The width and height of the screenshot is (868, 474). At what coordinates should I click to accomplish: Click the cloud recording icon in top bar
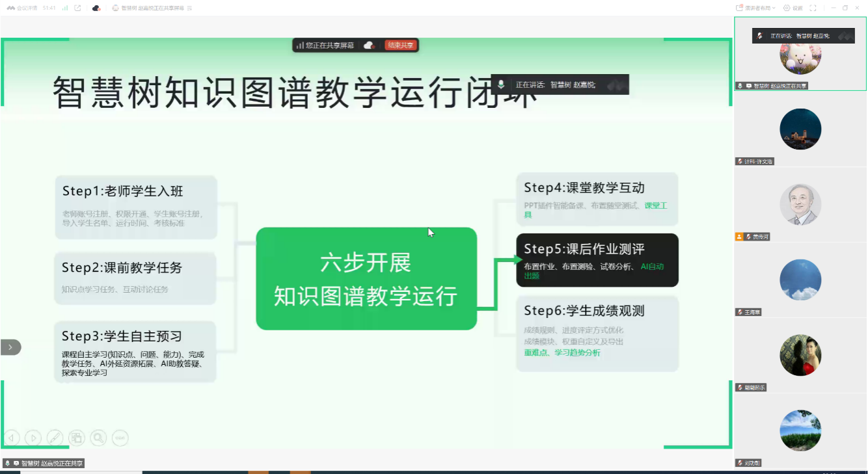click(x=96, y=8)
